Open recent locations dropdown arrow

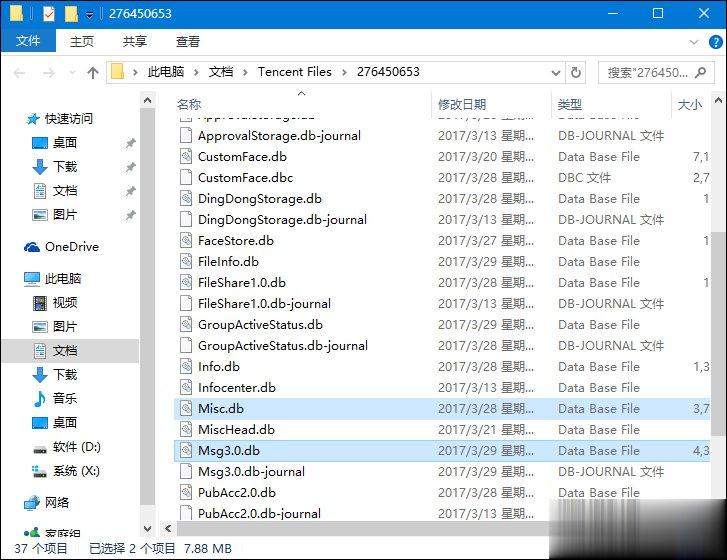tap(72, 73)
